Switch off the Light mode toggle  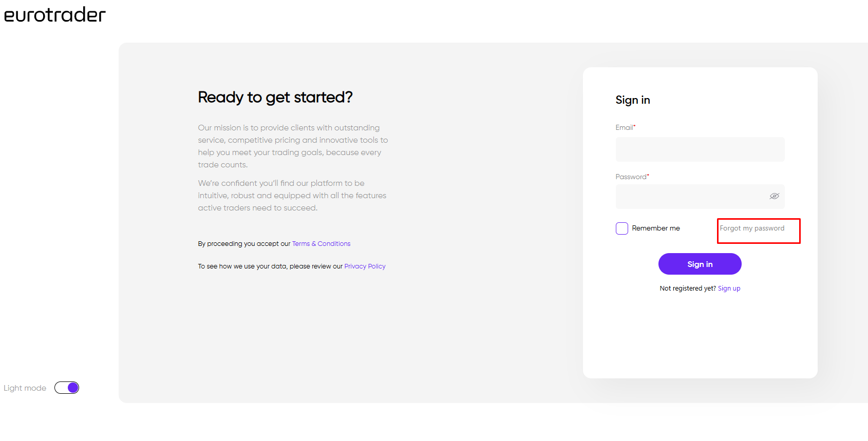coord(67,388)
